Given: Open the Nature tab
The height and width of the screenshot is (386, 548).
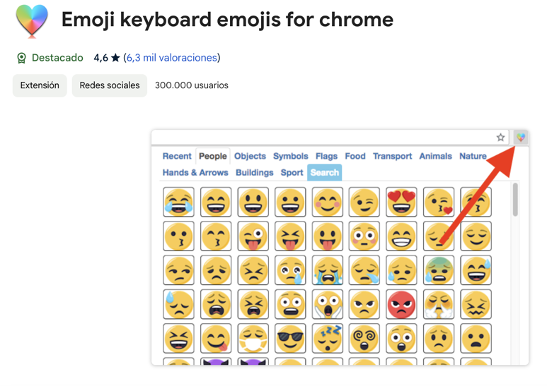Looking at the screenshot, I should click(x=473, y=156).
